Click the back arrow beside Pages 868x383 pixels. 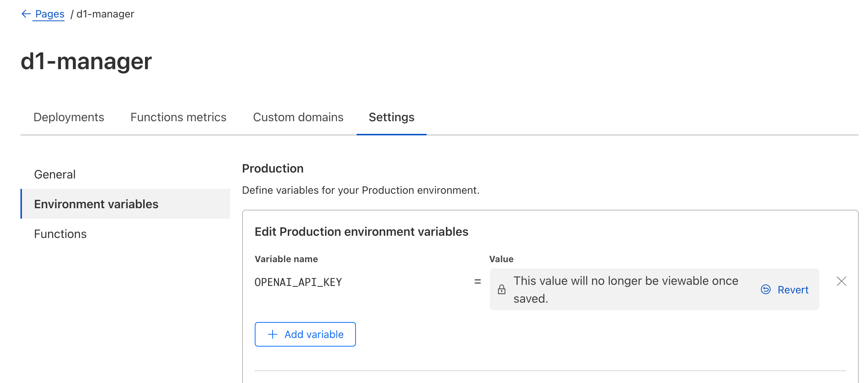click(x=26, y=14)
